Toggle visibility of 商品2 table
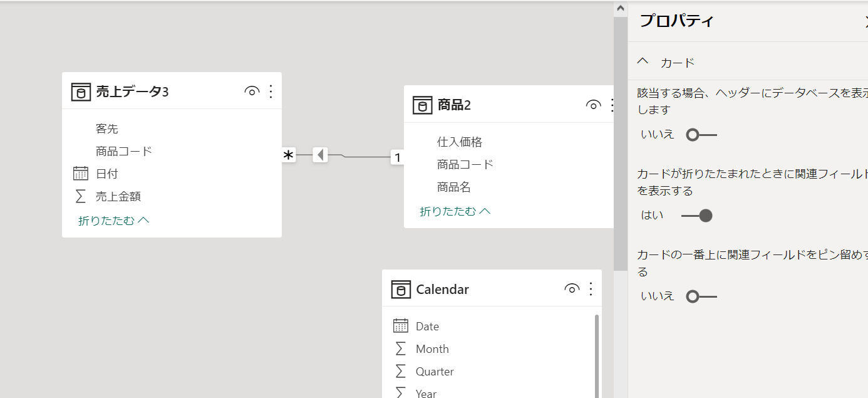The height and width of the screenshot is (398, 868). 593,105
